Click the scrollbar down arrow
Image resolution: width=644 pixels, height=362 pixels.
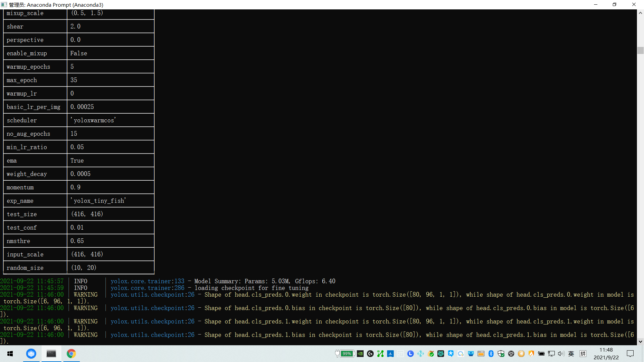(640, 342)
